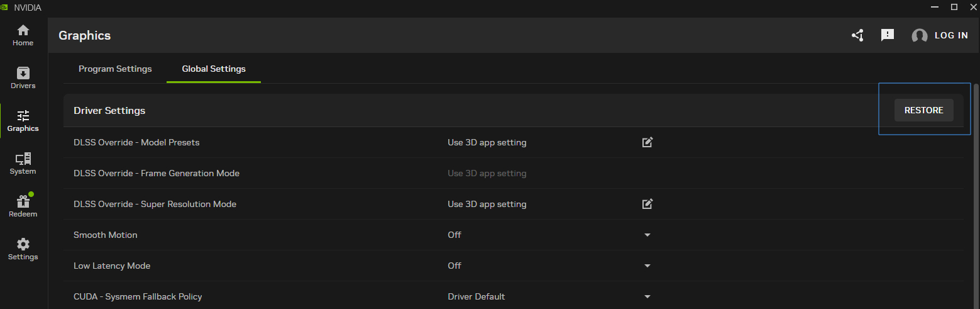Restore driver settings to defaults
The image size is (980, 309).
point(923,110)
